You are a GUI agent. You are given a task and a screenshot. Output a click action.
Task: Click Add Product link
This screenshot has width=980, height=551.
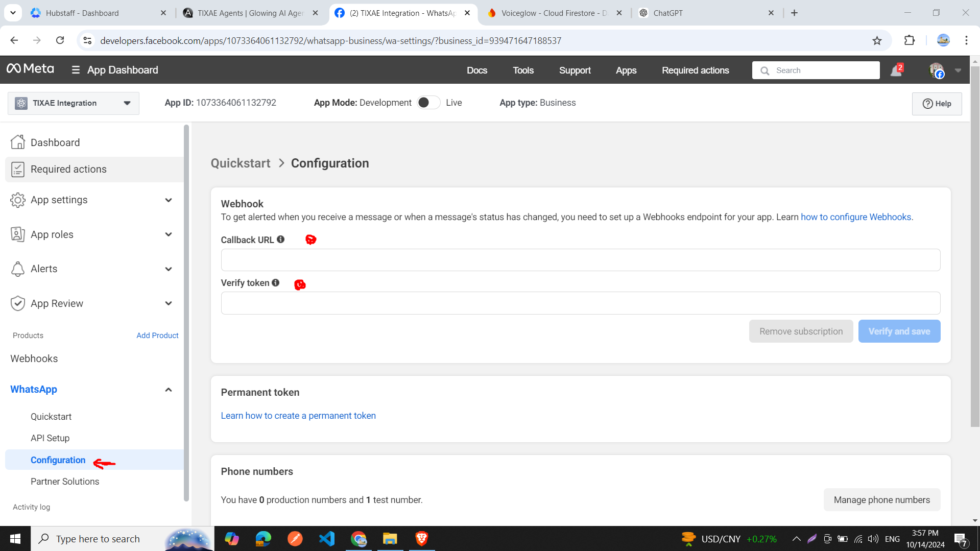tap(157, 336)
